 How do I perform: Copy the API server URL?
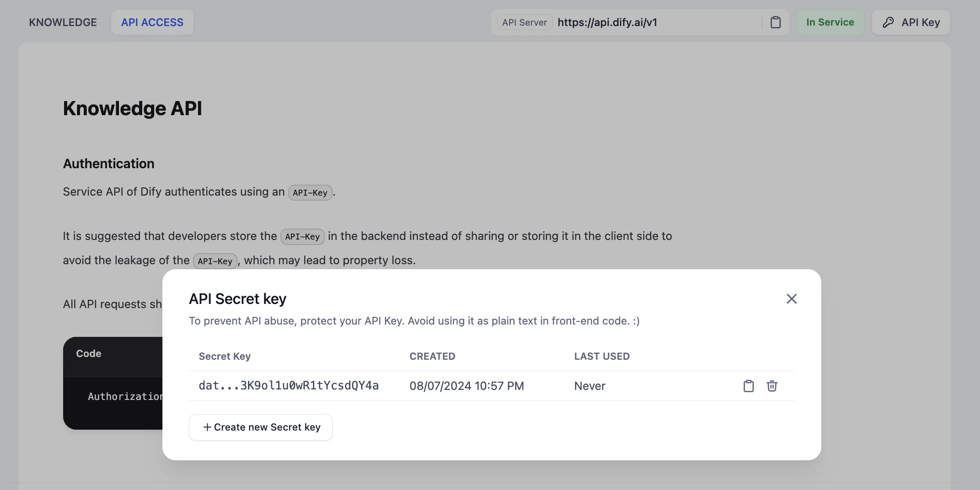(x=775, y=22)
